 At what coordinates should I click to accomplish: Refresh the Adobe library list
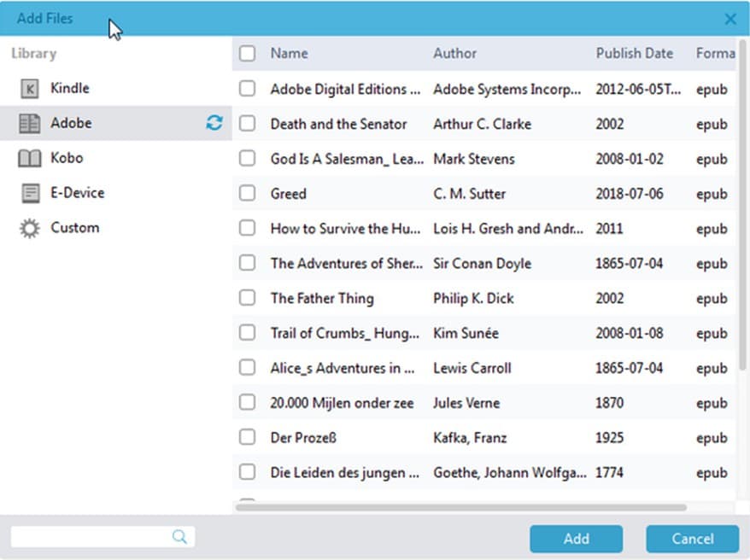(x=214, y=123)
